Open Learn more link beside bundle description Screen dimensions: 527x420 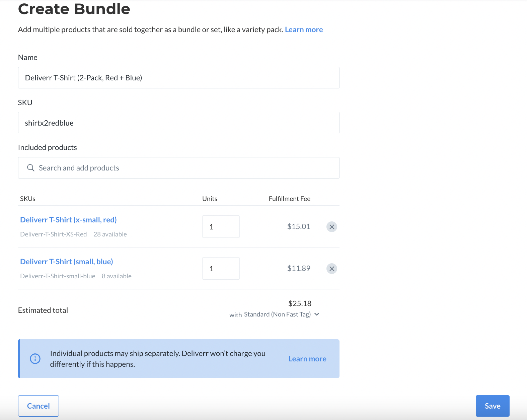pos(304,29)
